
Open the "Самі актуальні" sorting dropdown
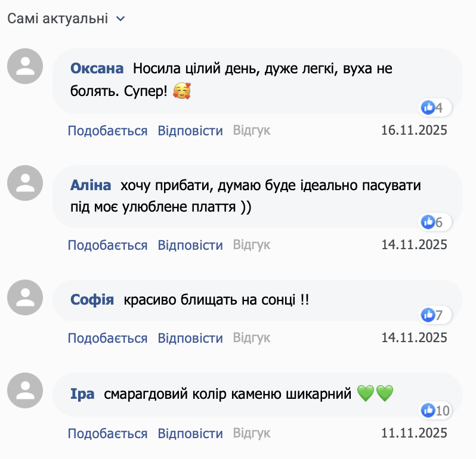(66, 19)
